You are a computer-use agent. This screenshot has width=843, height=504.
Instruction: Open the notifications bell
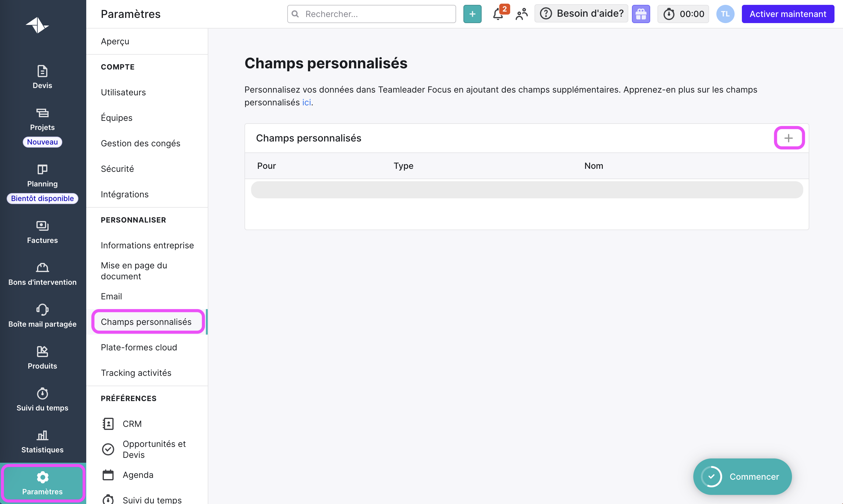pos(498,14)
